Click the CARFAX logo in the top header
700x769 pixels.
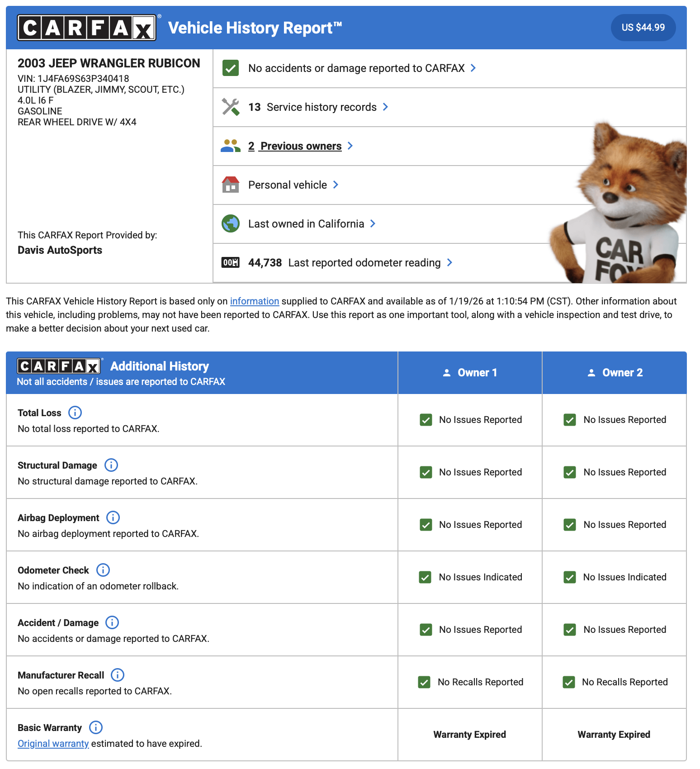[87, 28]
